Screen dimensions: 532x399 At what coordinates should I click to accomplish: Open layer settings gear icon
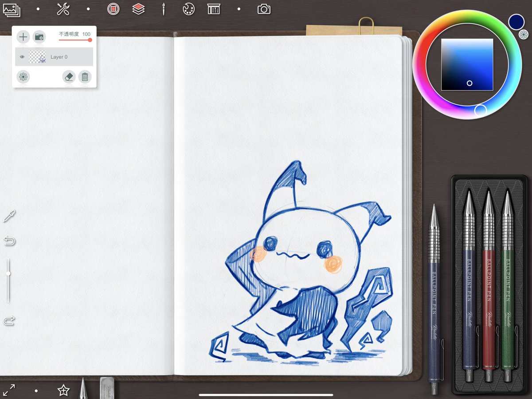23,77
